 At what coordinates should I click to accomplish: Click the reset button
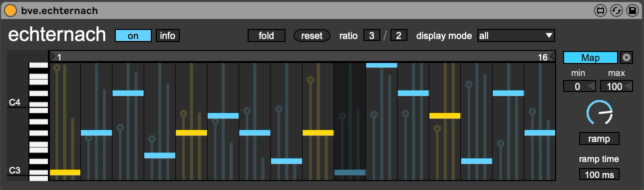[x=312, y=35]
